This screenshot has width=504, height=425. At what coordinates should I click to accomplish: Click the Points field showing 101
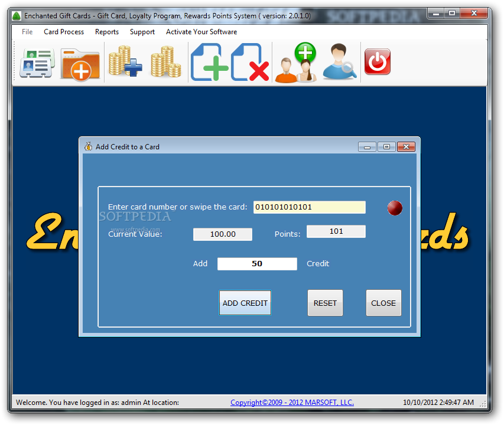(336, 231)
